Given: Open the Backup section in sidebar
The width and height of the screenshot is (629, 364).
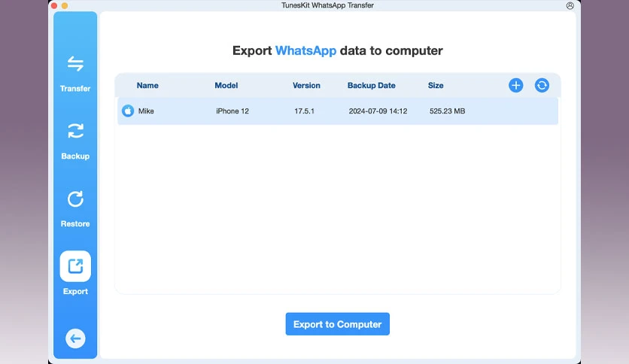Looking at the screenshot, I should 75,141.
